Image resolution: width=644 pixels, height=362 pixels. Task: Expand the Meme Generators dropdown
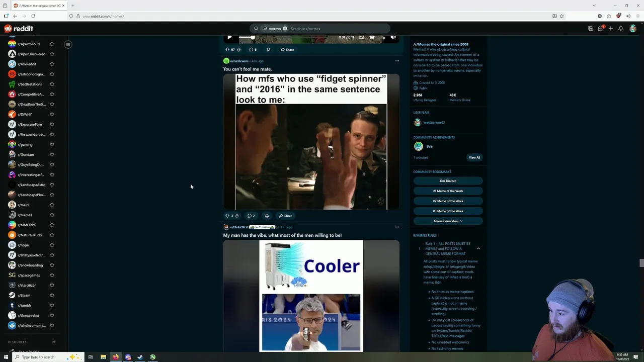tap(448, 221)
